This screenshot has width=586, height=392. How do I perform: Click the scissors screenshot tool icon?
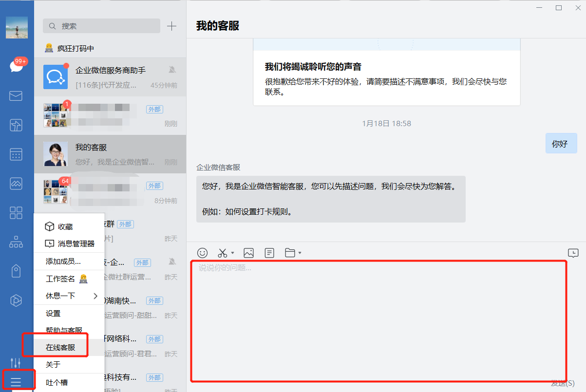pyautogui.click(x=223, y=253)
